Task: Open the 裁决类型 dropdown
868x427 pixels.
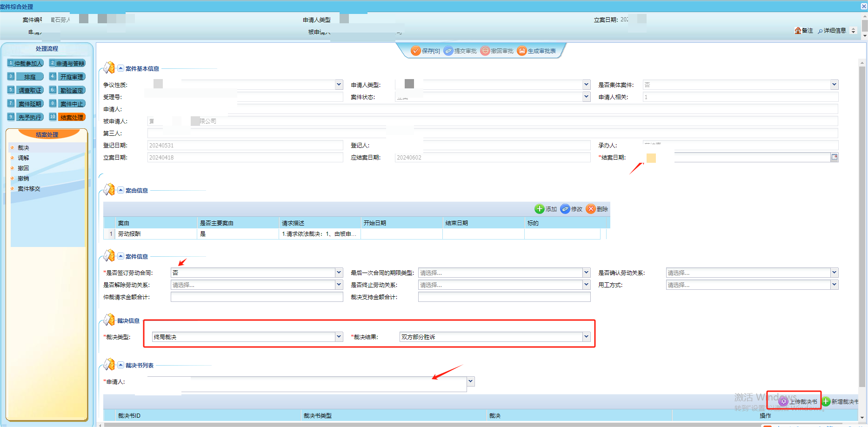Action: tap(339, 337)
